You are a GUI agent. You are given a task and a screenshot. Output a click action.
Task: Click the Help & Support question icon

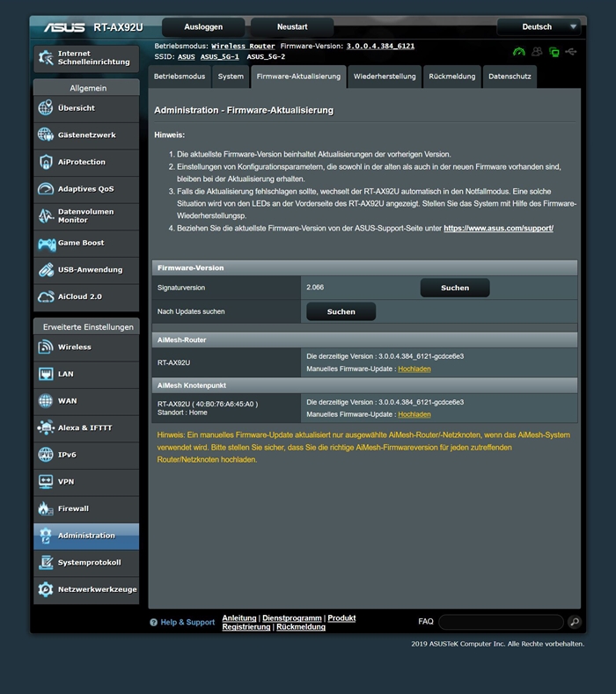click(154, 622)
